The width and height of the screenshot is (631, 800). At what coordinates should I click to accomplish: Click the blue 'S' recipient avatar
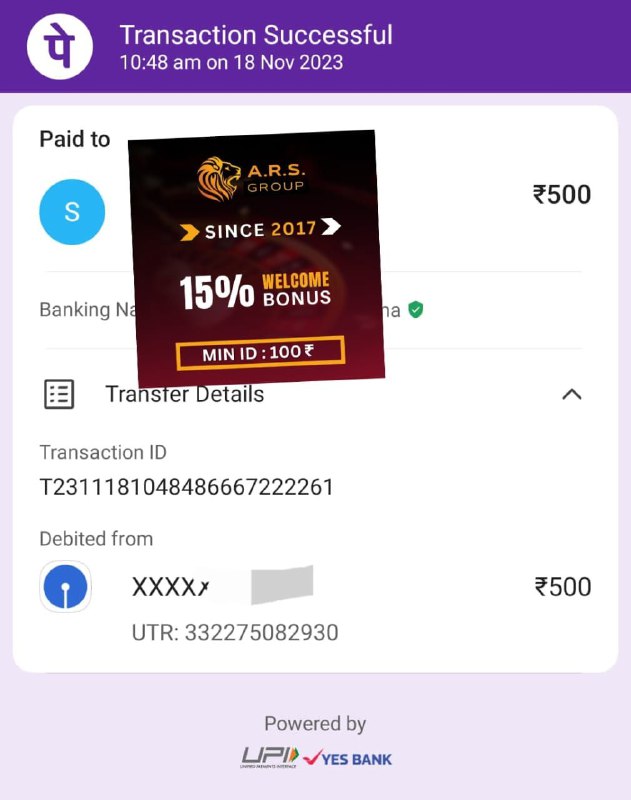point(72,212)
